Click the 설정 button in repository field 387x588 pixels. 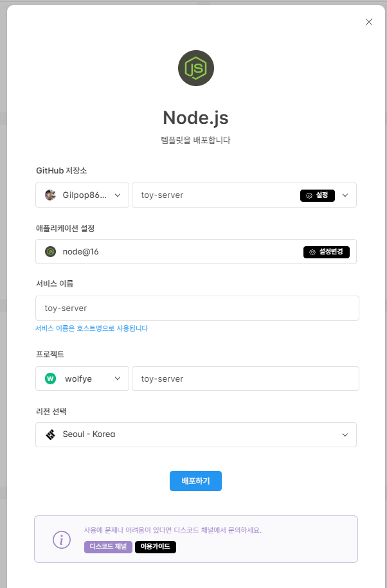pos(318,195)
